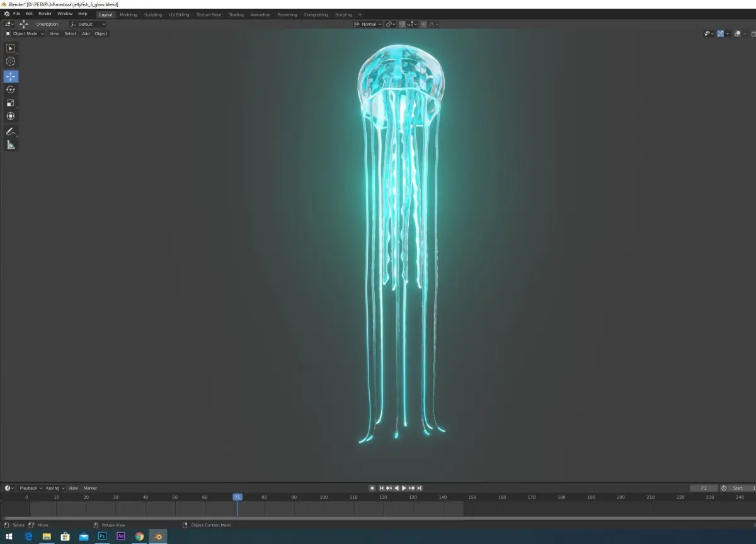This screenshot has width=756, height=544.
Task: Open Microsoft Edge from the taskbar
Action: [28, 536]
